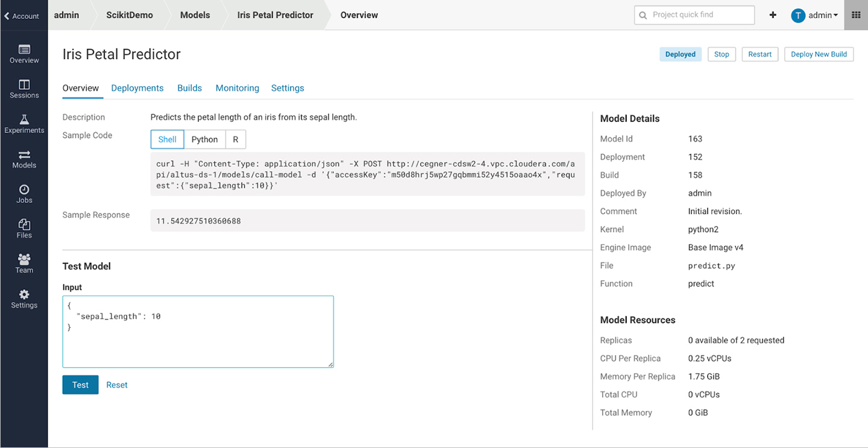The height and width of the screenshot is (448, 868).
Task: Select R sample code
Action: [236, 139]
